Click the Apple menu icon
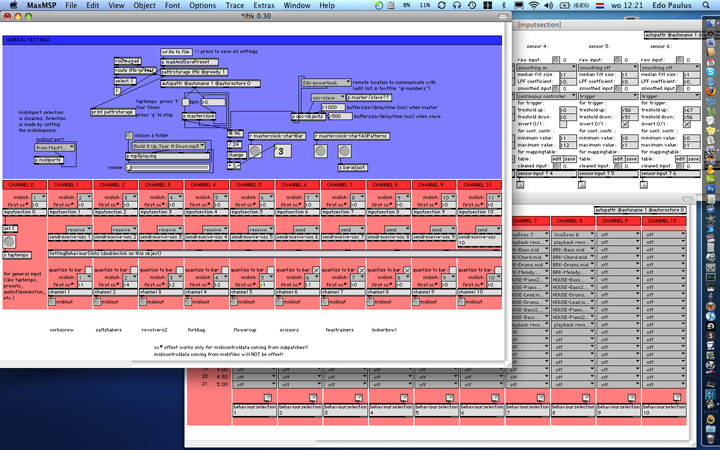This screenshot has width=720, height=450. click(x=13, y=6)
